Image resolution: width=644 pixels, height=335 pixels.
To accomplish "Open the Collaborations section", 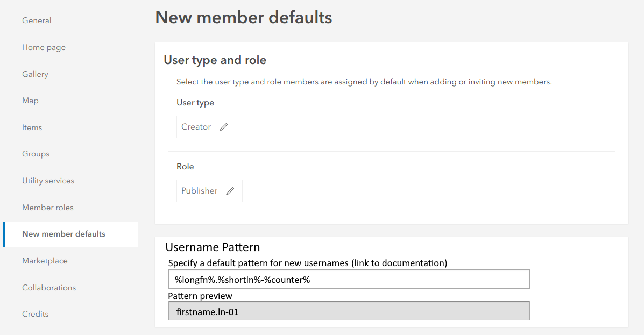I will click(x=49, y=288).
